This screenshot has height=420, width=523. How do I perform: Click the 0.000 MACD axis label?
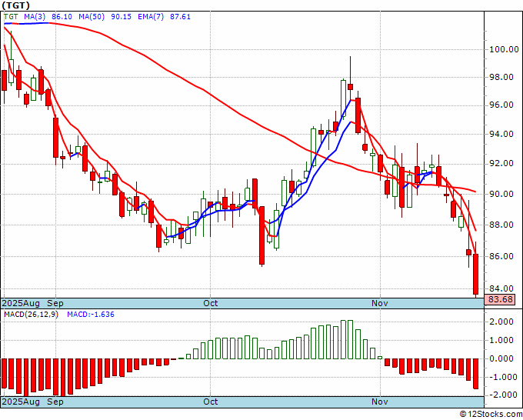(501, 359)
